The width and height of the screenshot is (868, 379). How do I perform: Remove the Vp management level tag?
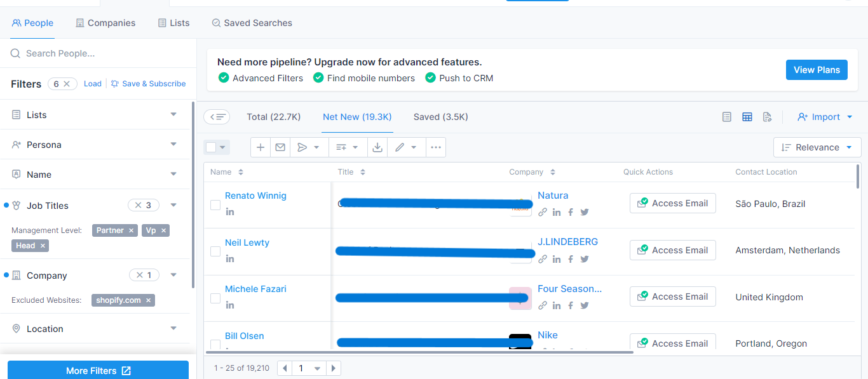(x=163, y=230)
